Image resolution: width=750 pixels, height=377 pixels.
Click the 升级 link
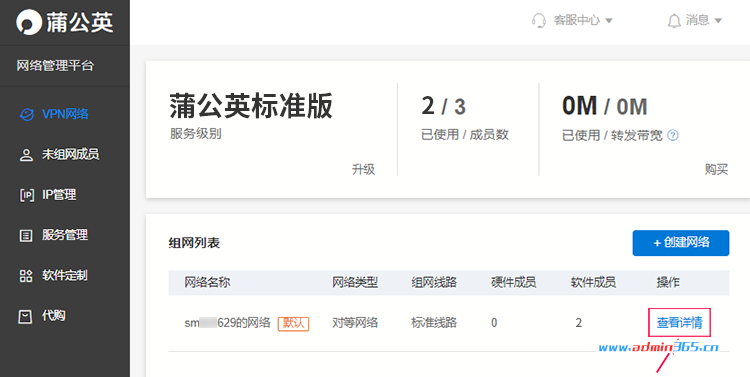(364, 169)
